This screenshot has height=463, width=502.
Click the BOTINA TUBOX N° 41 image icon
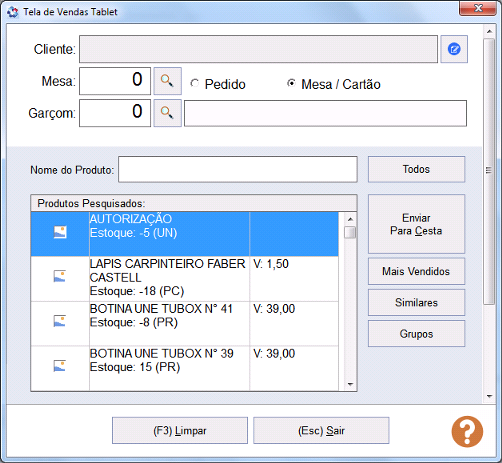(60, 321)
